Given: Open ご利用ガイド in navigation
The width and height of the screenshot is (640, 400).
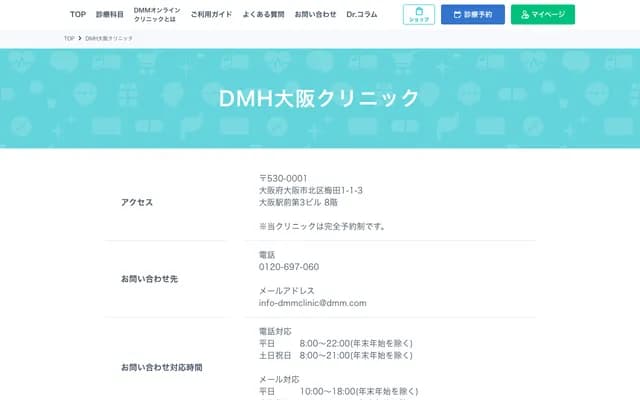Looking at the screenshot, I should click(211, 14).
